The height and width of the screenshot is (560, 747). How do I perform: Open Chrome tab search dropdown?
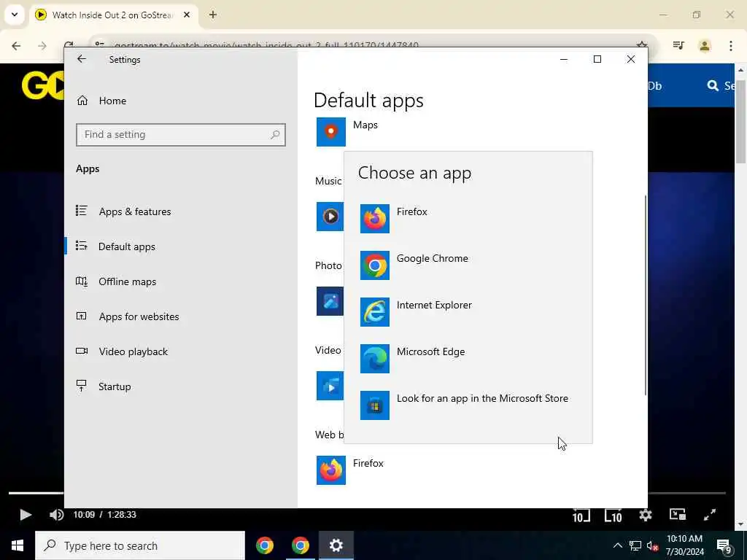tap(15, 15)
